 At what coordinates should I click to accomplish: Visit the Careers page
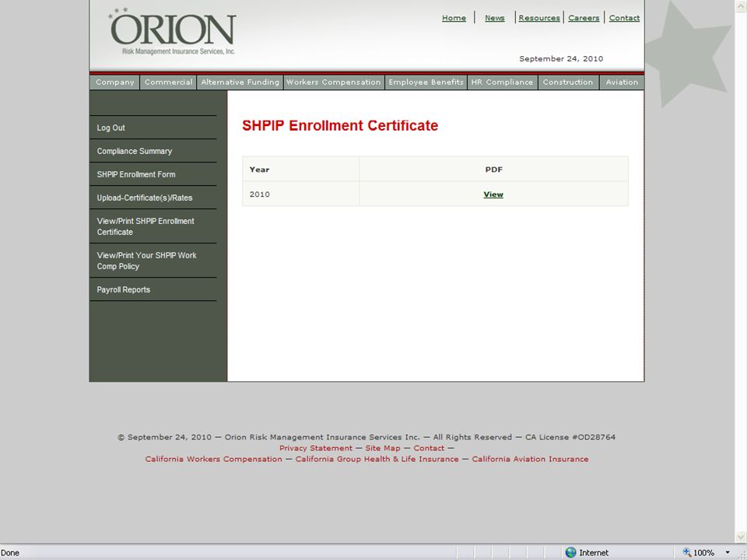point(584,18)
